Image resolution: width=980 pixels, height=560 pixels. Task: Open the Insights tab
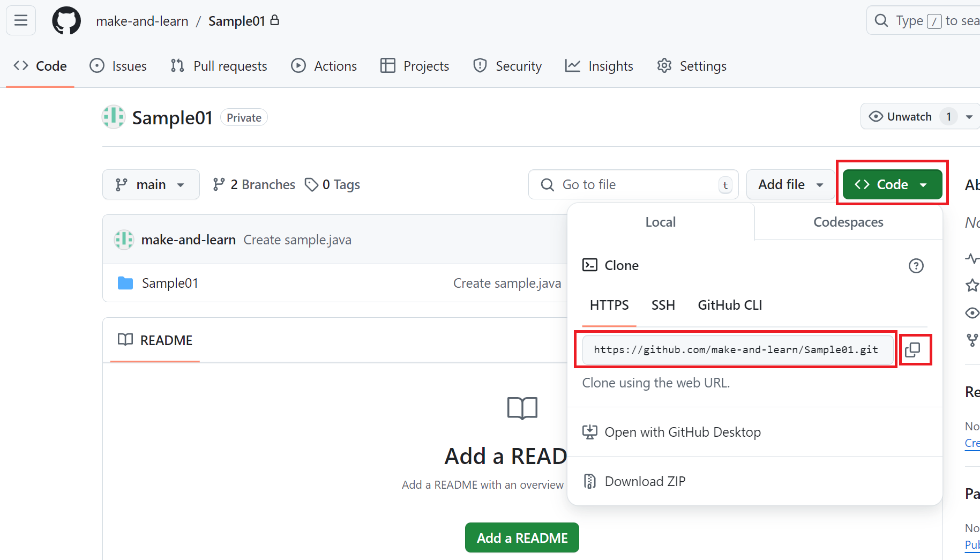(x=599, y=66)
